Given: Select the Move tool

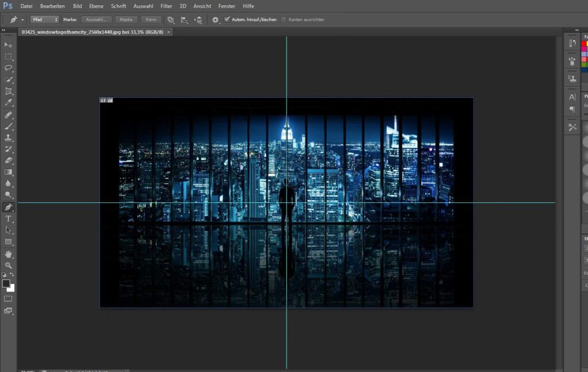Looking at the screenshot, I should [9, 45].
